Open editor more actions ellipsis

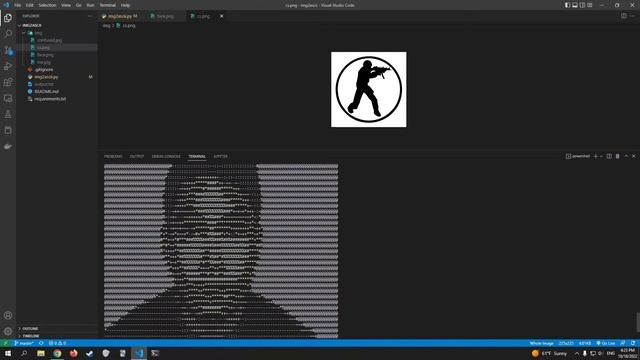tap(633, 16)
